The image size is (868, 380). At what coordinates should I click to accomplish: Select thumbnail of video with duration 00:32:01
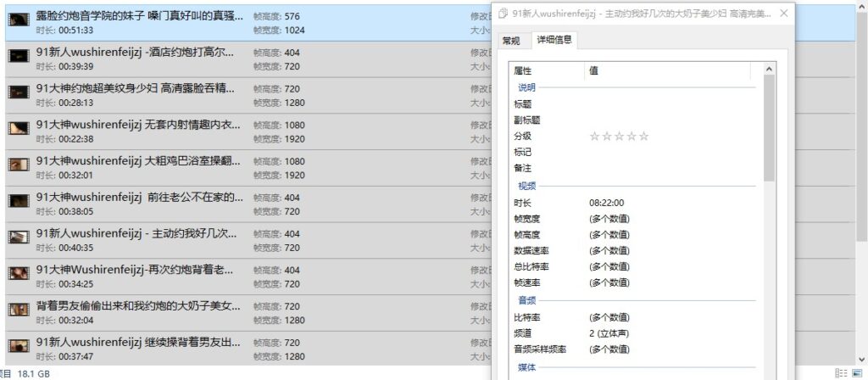[x=19, y=165]
